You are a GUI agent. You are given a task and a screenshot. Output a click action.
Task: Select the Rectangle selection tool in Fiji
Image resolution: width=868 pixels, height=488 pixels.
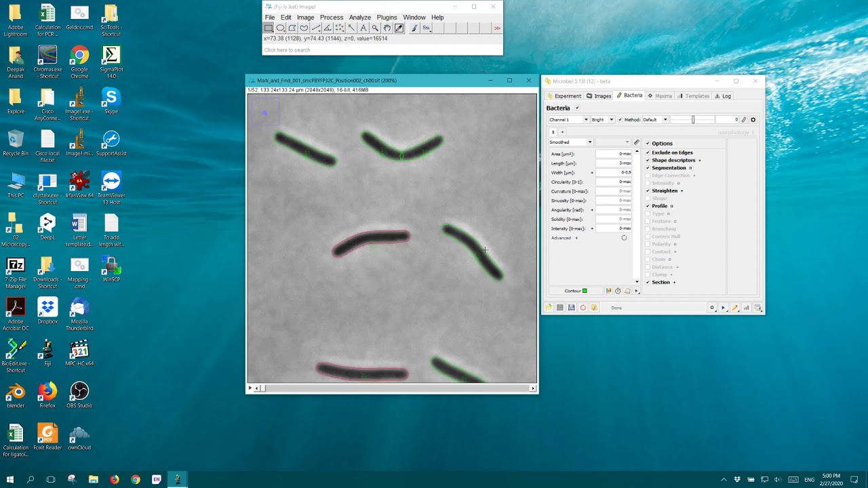tap(269, 28)
